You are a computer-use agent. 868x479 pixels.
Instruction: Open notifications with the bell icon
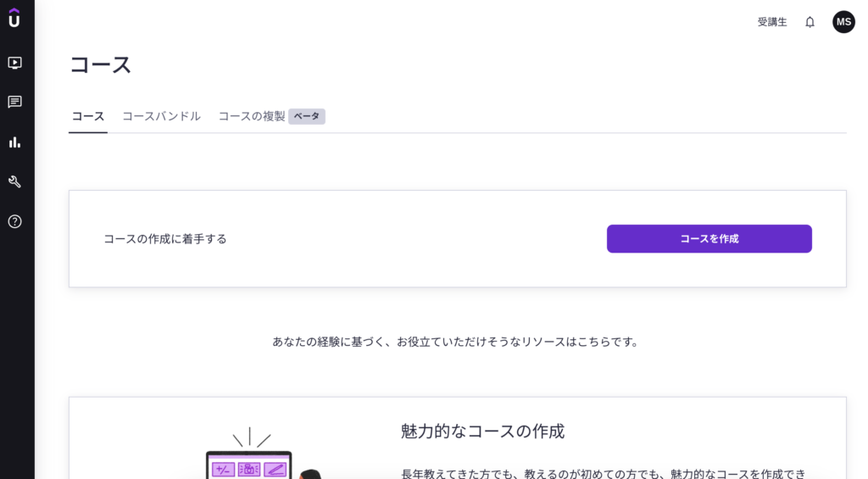coord(810,22)
